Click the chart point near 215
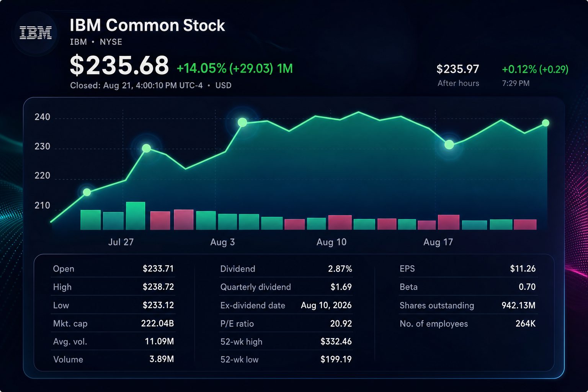The width and height of the screenshot is (588, 392). tap(87, 192)
